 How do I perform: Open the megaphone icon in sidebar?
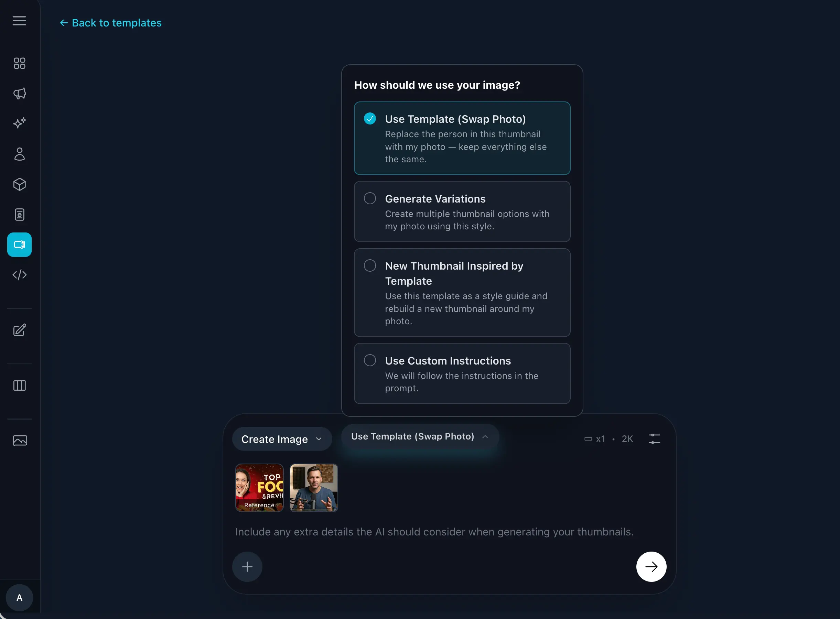pos(20,94)
